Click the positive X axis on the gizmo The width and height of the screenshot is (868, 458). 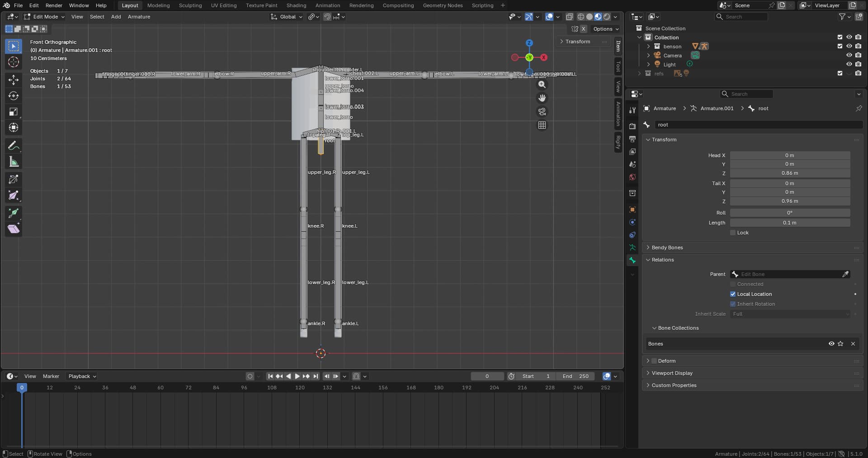[x=544, y=57]
